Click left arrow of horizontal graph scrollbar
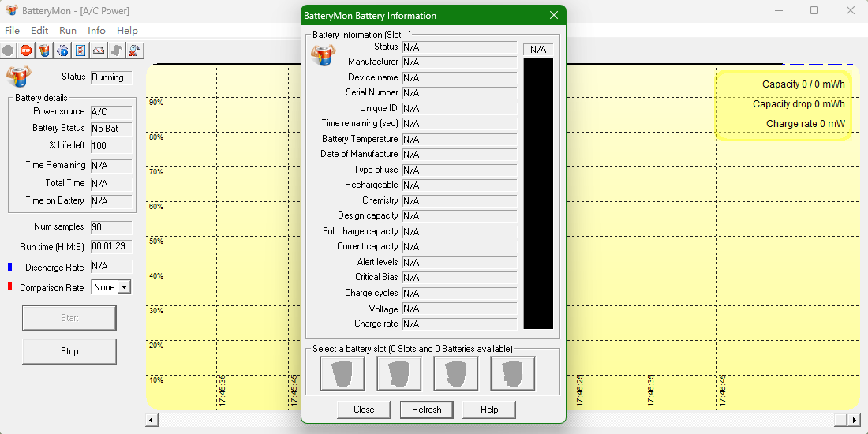The height and width of the screenshot is (434, 868). click(x=152, y=420)
